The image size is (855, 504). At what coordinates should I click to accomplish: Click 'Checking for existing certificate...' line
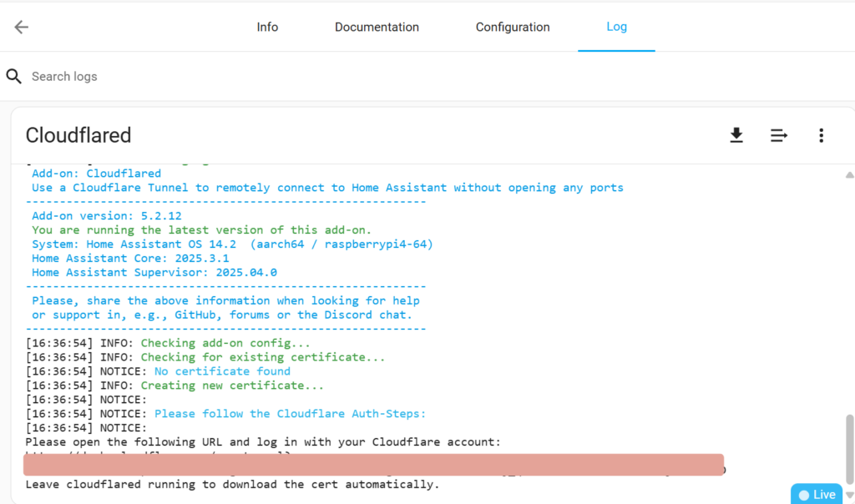click(263, 357)
